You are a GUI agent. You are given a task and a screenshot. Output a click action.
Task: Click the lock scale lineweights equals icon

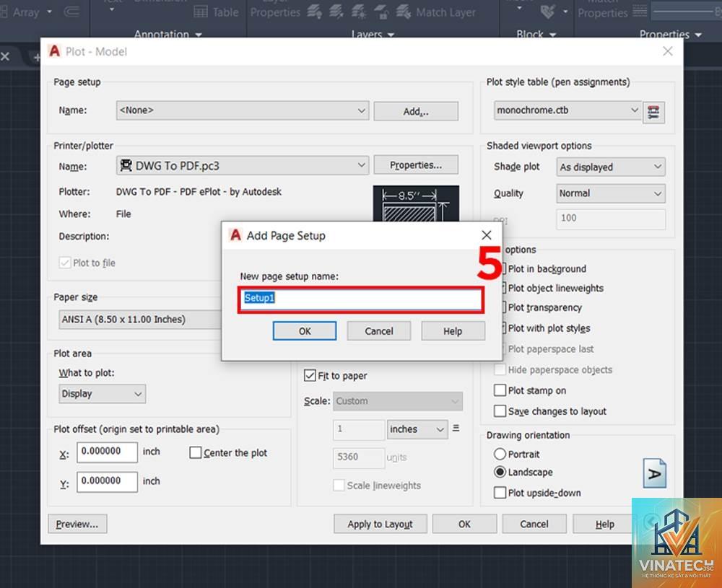(x=456, y=429)
